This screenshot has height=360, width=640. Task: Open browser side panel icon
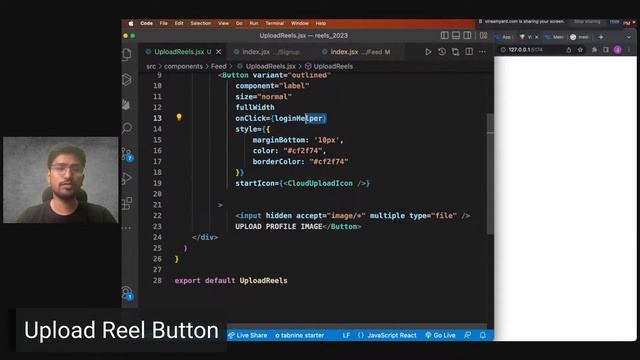(x=606, y=50)
